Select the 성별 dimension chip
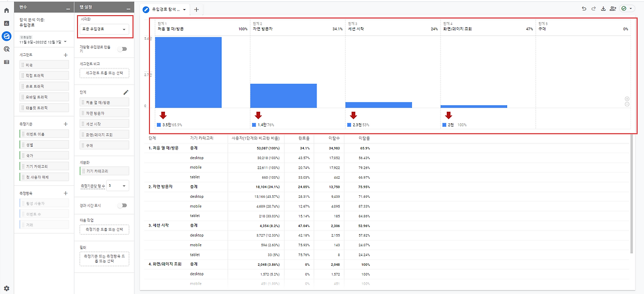 tap(44, 144)
